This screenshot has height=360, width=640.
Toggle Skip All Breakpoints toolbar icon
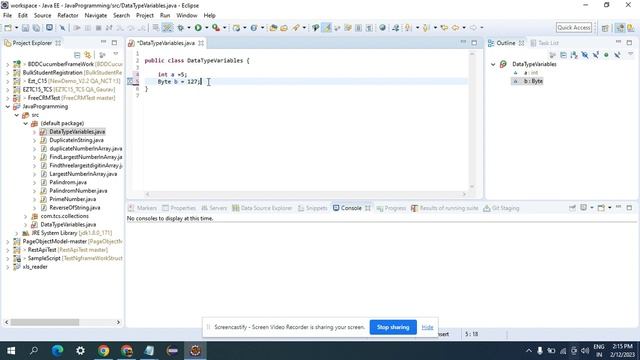coord(62,28)
